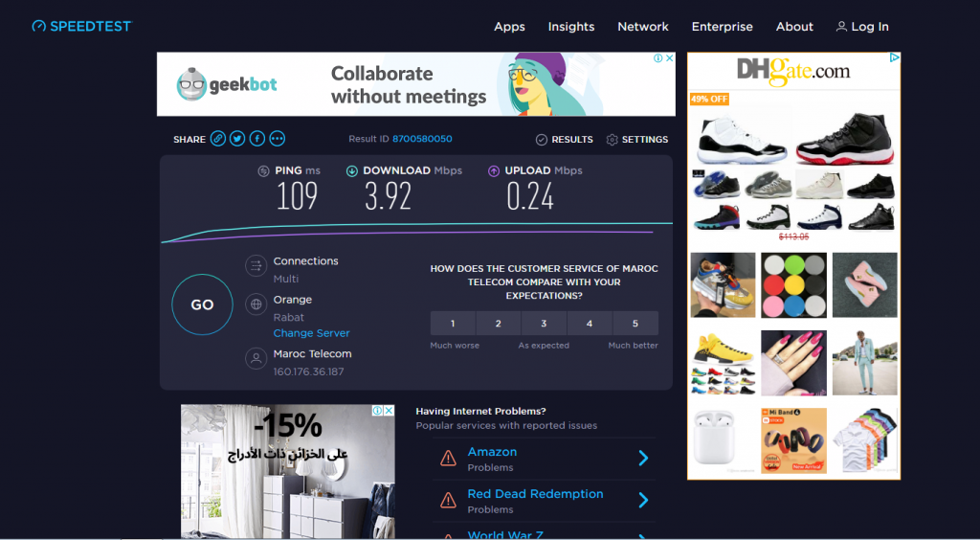Viewport: 980px width, 540px height.
Task: Click the pink nails product thumbnail
Action: (793, 363)
